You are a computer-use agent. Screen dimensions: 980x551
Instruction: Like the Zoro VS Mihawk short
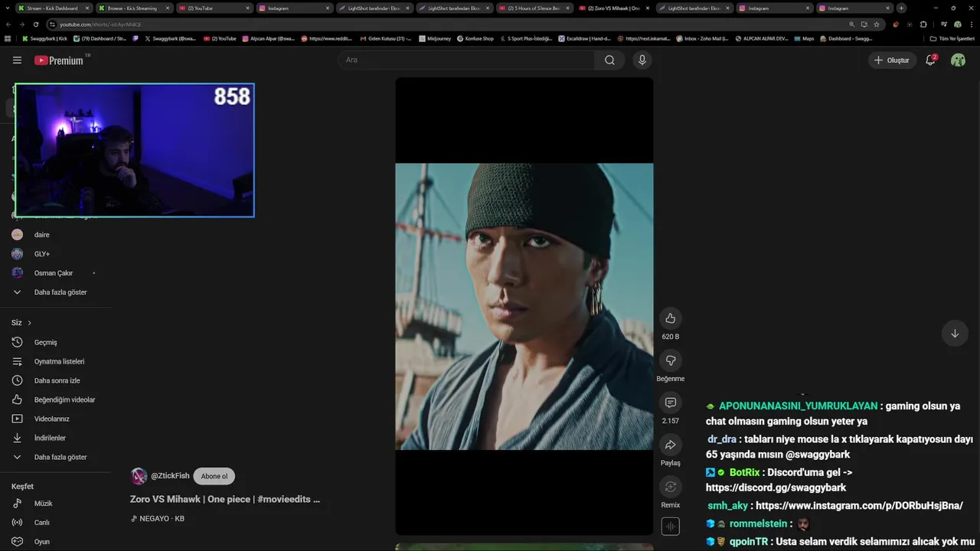click(670, 318)
